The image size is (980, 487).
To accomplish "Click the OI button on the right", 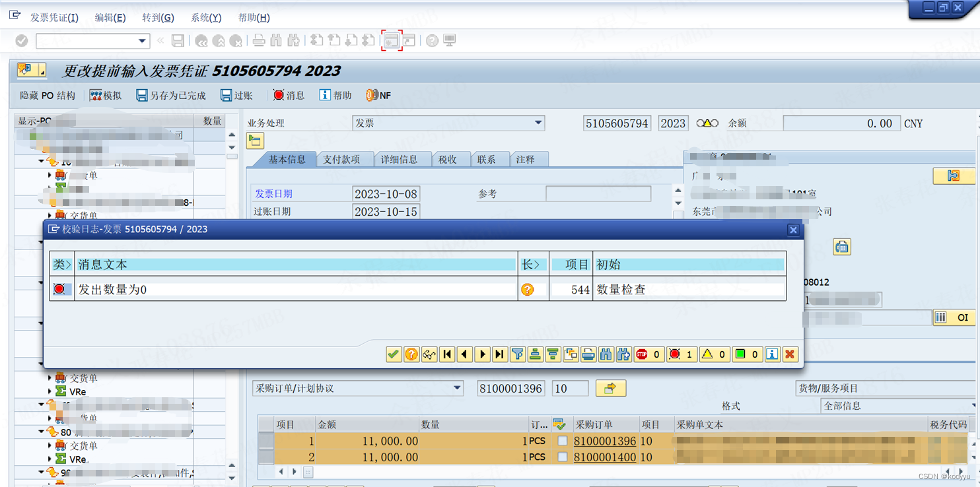I will (954, 317).
